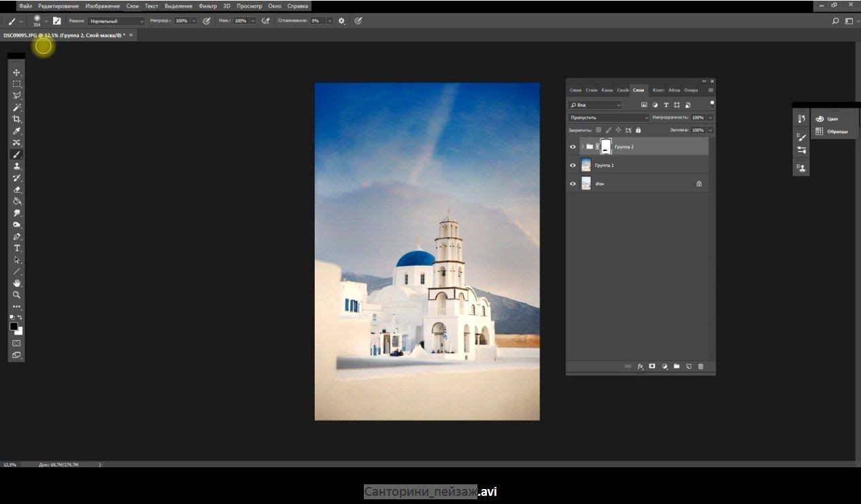
Task: Click the Delete layer trash icon
Action: (700, 367)
